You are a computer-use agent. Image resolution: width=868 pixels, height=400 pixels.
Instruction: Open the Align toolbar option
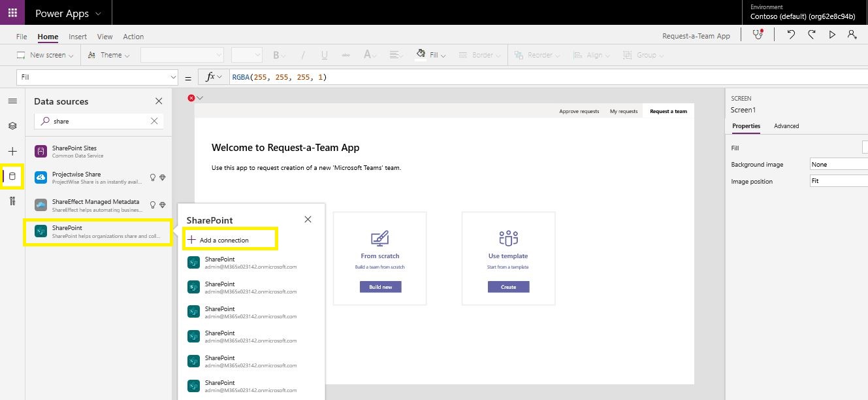point(590,55)
